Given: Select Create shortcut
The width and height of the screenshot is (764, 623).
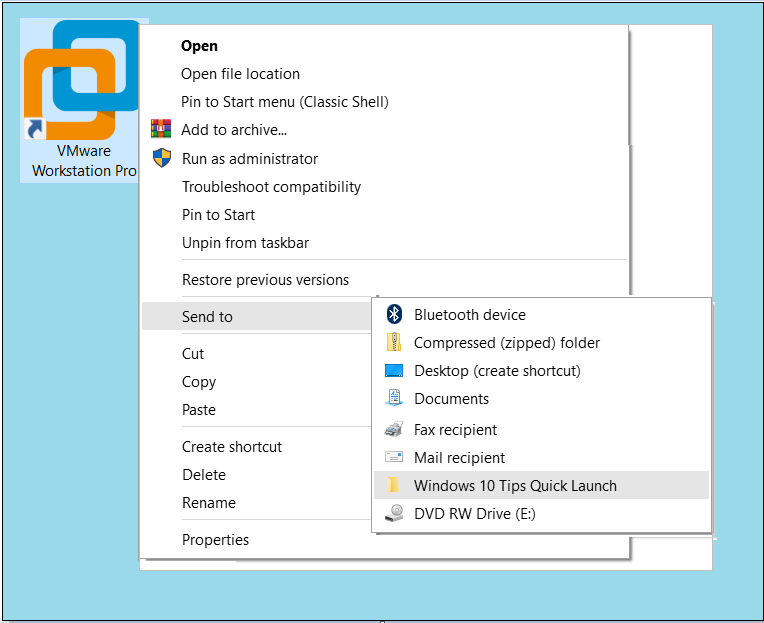Looking at the screenshot, I should coord(257,447).
